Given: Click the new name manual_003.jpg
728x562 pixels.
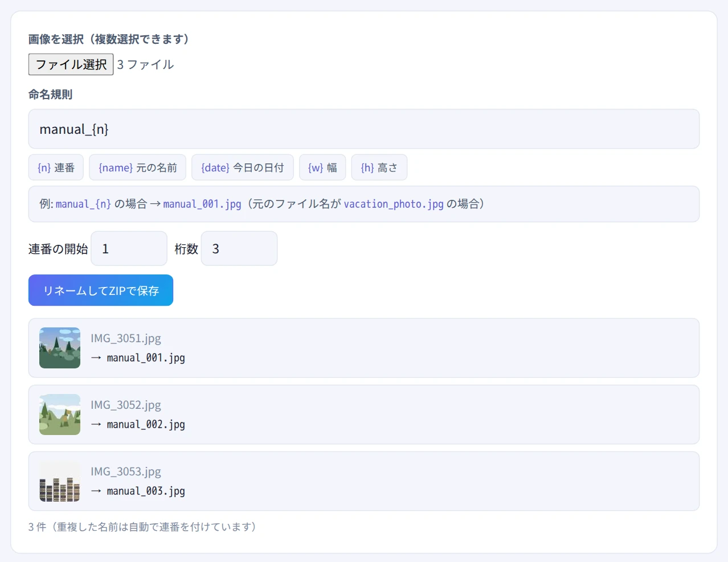Looking at the screenshot, I should [146, 491].
